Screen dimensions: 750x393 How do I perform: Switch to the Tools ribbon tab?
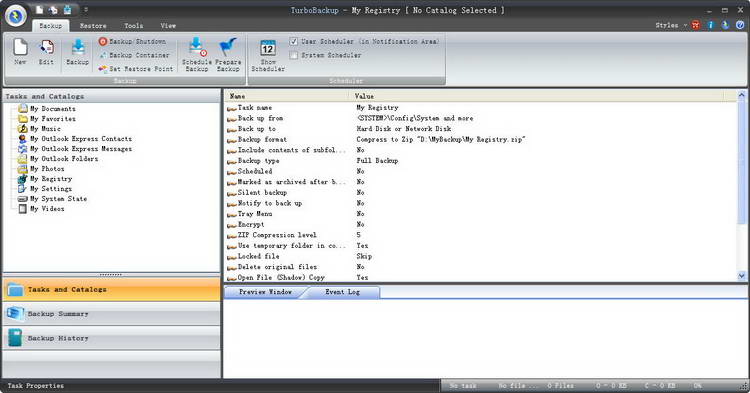(x=133, y=26)
